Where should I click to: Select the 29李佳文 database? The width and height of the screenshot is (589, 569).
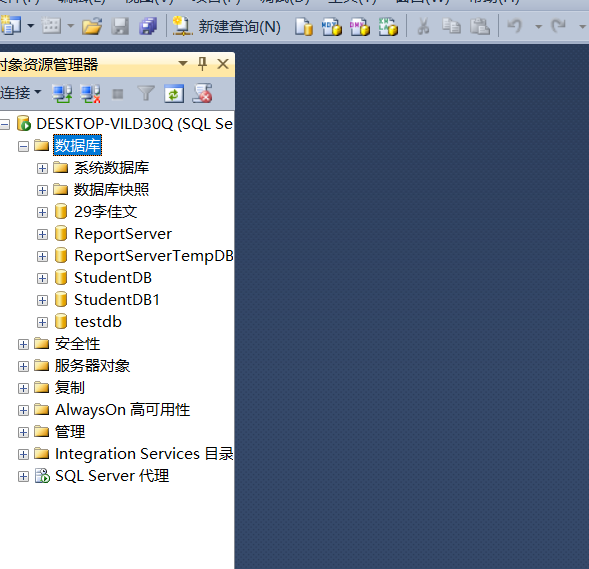(106, 212)
